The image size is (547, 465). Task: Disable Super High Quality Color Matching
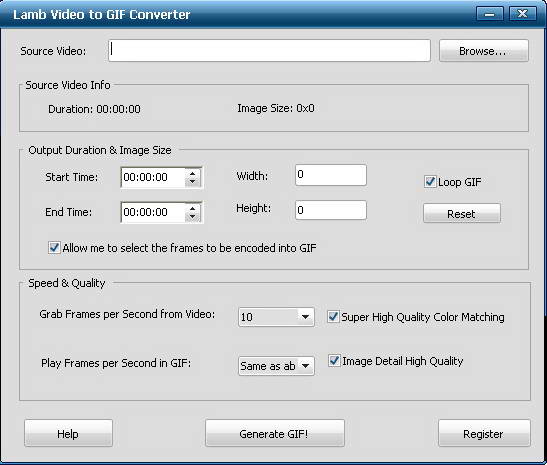click(x=333, y=317)
